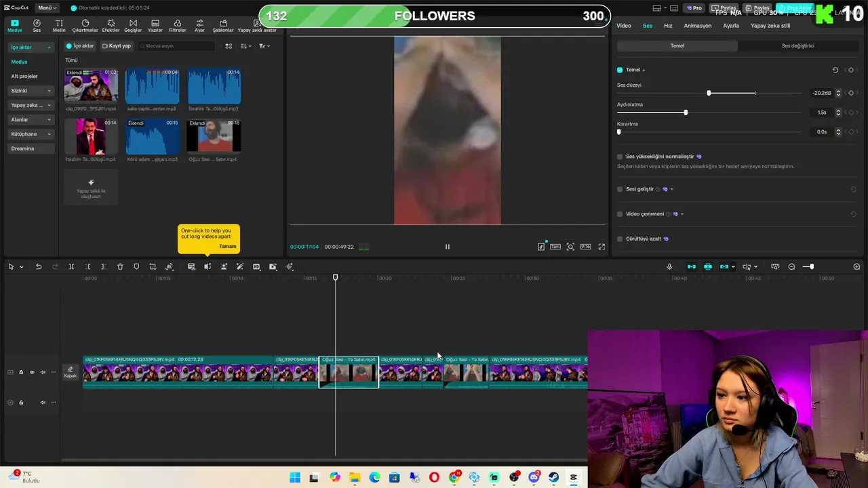Select the İbrahim Tatlıses mp4 thumbnail

(x=91, y=137)
